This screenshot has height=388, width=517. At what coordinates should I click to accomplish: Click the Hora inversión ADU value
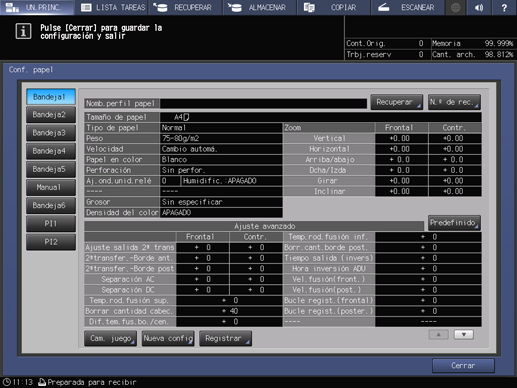[x=428, y=269]
